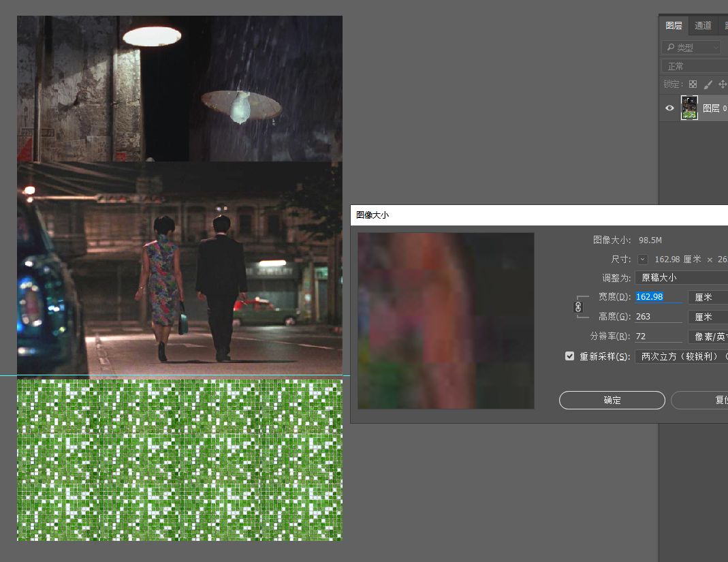Confirm the dialog with 确定
Screen dimensions: 728x562
click(x=612, y=400)
